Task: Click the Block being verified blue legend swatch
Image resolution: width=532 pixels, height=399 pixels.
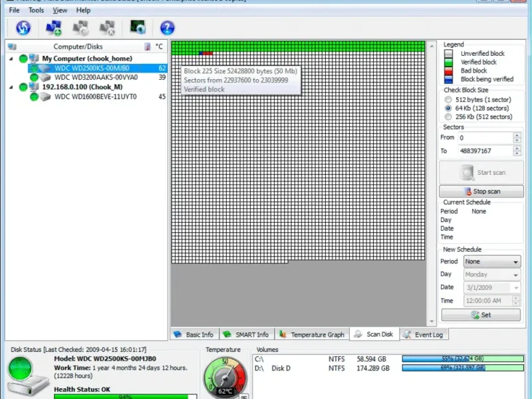Action: click(x=448, y=79)
